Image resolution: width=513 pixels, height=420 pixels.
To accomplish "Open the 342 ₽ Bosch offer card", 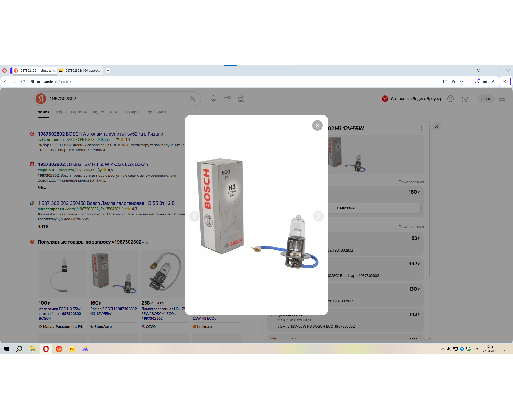I will 376,269.
